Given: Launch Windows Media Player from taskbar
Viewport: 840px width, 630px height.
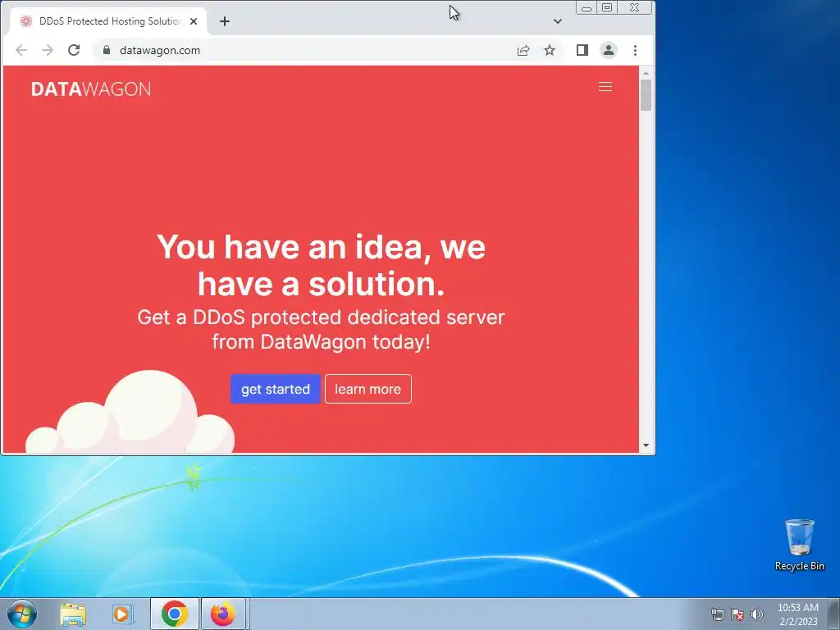Looking at the screenshot, I should coord(123,614).
